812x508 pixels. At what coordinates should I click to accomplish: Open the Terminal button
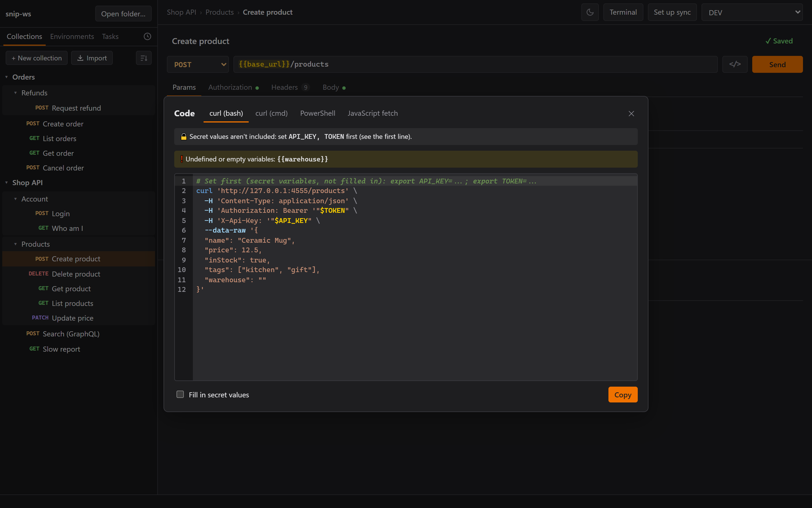623,12
